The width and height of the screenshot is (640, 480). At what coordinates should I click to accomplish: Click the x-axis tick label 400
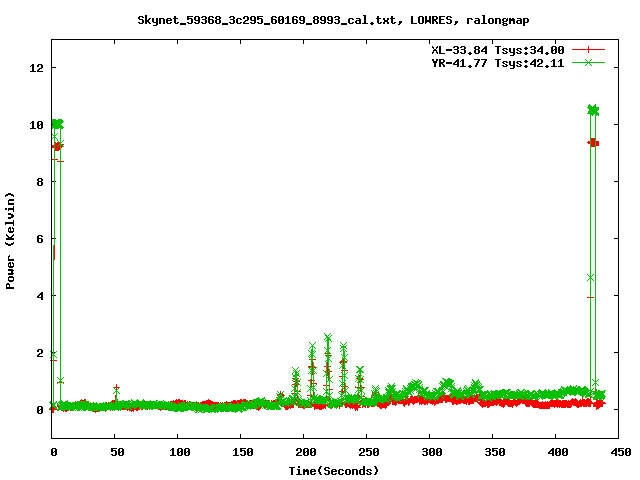(558, 452)
